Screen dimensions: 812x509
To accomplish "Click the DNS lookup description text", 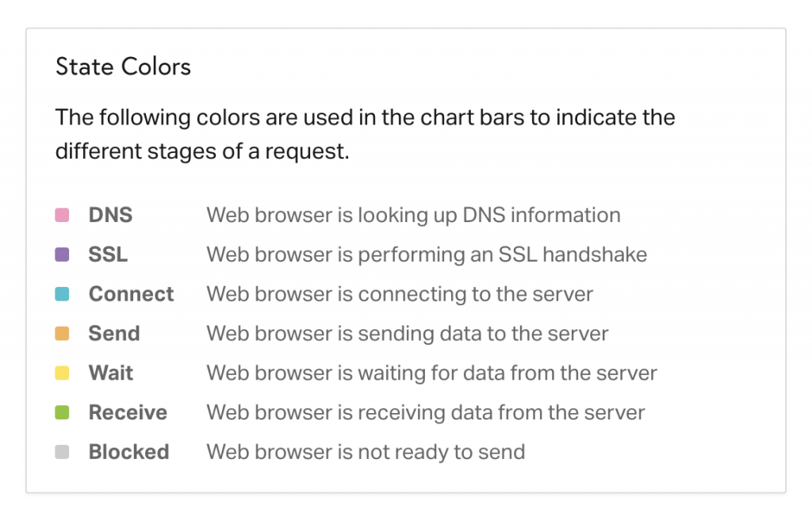I will [x=413, y=216].
